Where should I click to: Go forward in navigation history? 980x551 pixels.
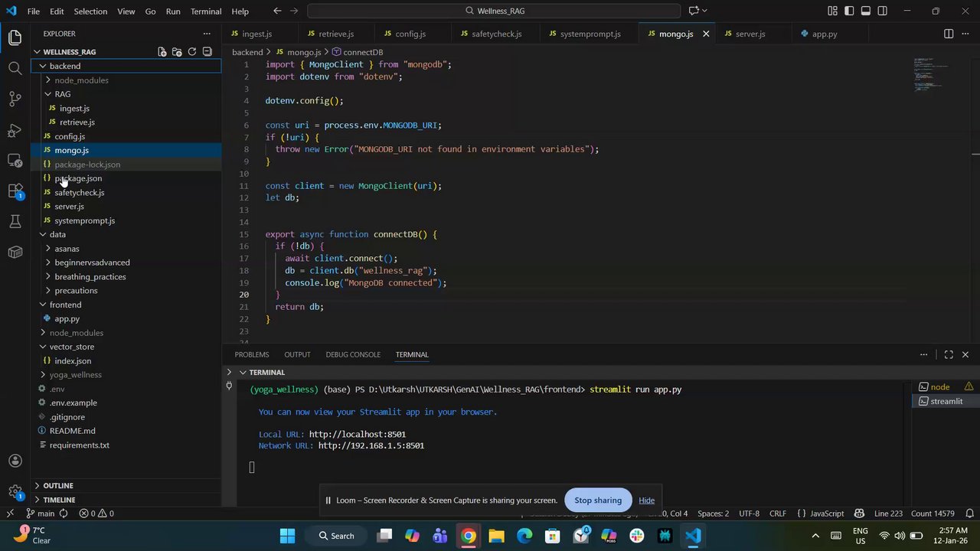(296, 11)
